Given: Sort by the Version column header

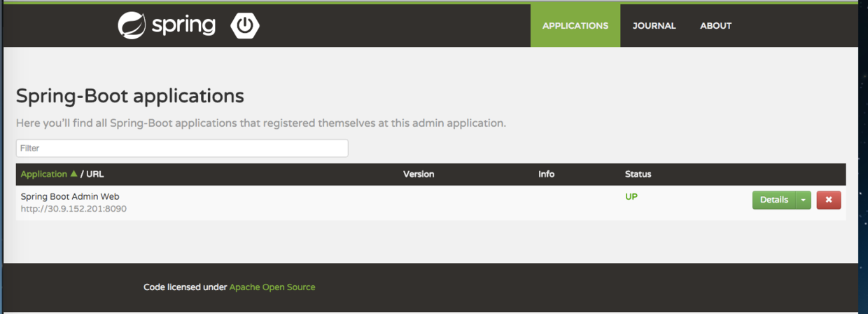Looking at the screenshot, I should coord(419,174).
